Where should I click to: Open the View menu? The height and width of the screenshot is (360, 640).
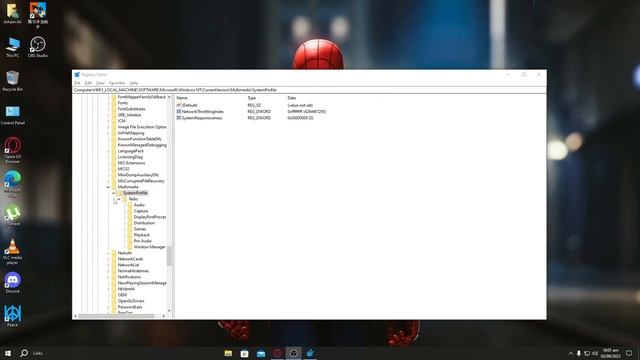click(x=100, y=83)
